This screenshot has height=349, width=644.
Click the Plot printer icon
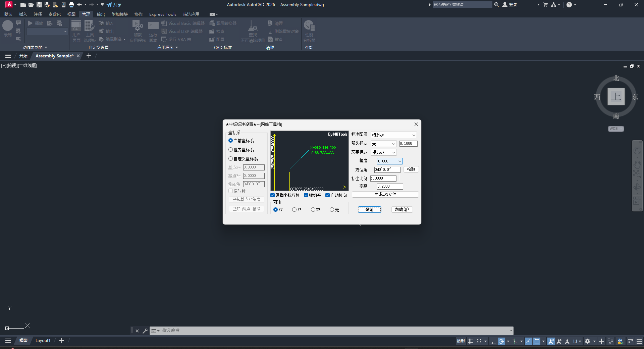pyautogui.click(x=71, y=5)
